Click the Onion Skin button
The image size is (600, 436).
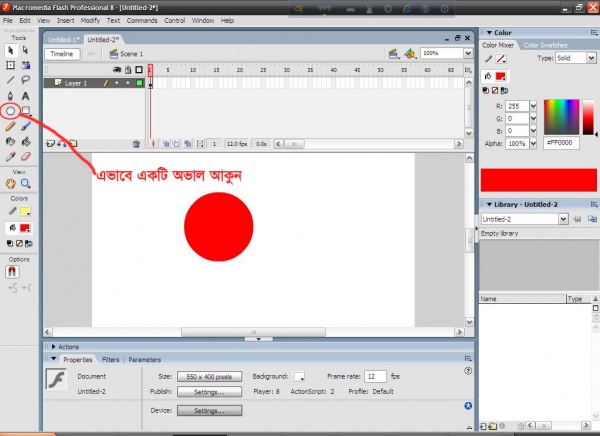click(166, 144)
